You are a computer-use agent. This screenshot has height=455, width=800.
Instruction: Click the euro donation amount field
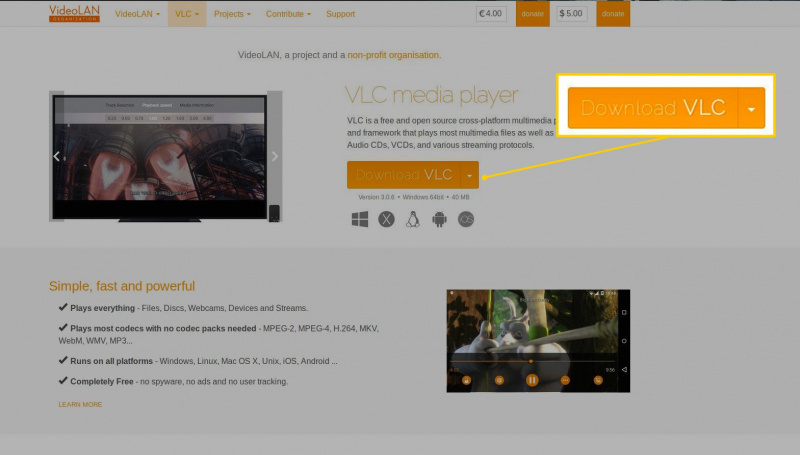[x=491, y=14]
